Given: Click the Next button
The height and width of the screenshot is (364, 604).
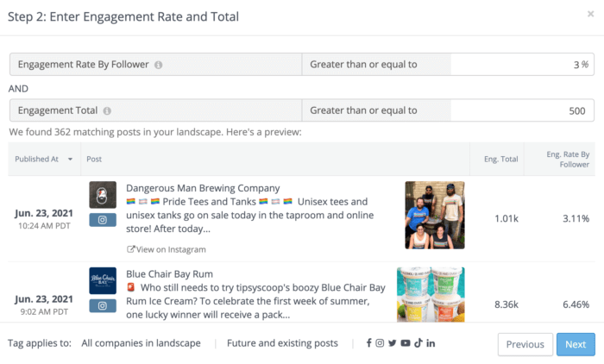Looking at the screenshot, I should click(x=576, y=344).
